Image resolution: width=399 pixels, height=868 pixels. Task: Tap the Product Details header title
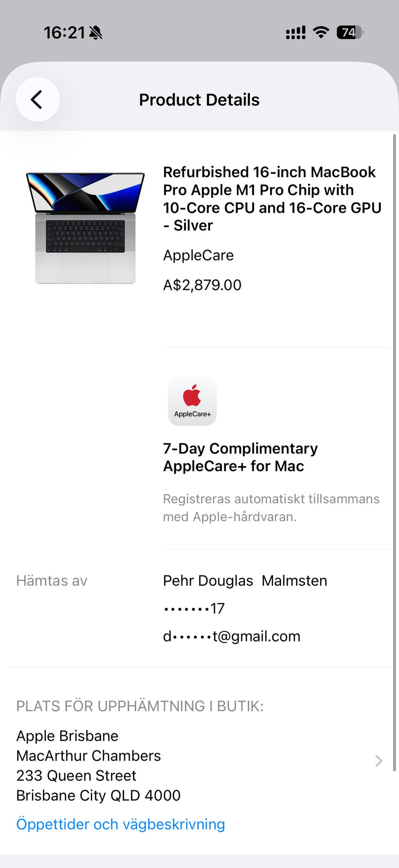pos(199,100)
